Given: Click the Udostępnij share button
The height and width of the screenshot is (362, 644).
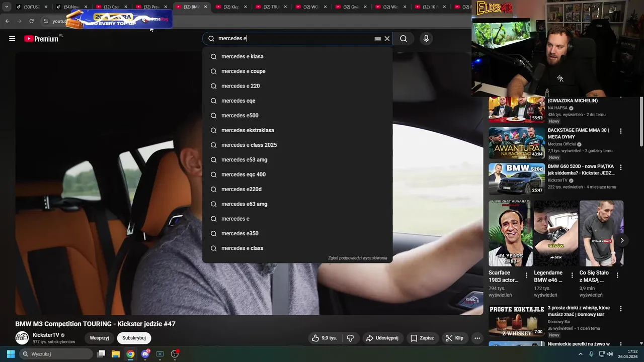Looking at the screenshot, I should pyautogui.click(x=382, y=338).
